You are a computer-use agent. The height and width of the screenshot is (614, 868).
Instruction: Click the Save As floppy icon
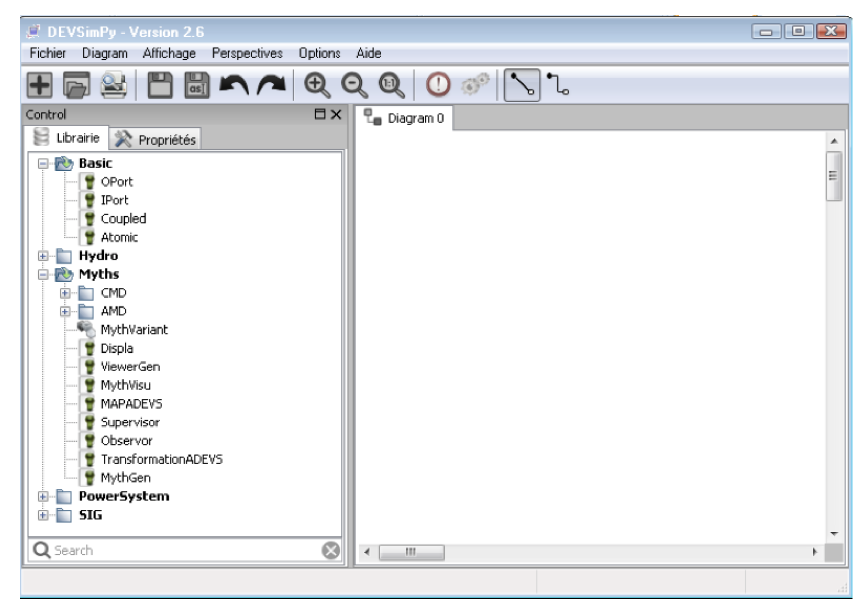click(x=197, y=85)
